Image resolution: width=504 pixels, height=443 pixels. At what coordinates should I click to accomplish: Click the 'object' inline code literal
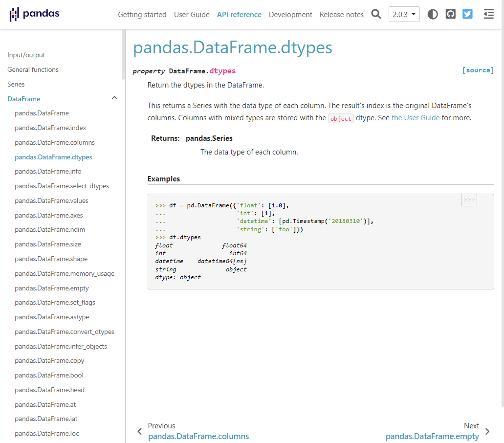341,119
